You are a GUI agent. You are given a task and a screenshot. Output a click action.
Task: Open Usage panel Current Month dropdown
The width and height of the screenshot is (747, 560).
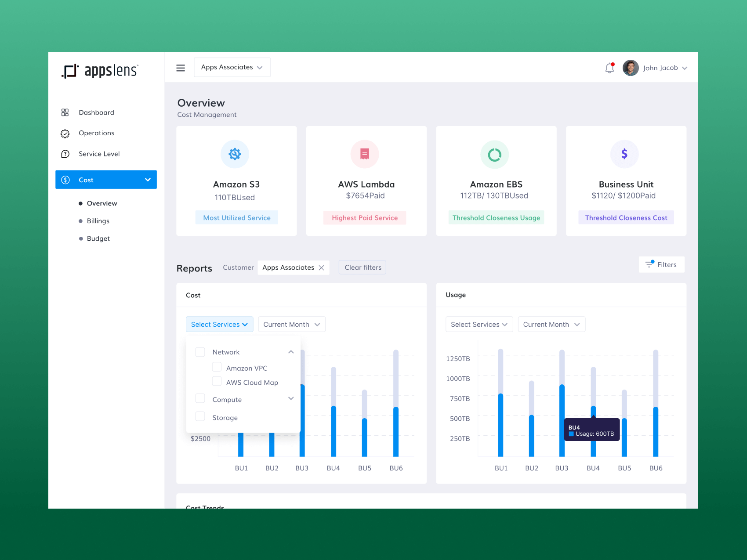(x=551, y=324)
